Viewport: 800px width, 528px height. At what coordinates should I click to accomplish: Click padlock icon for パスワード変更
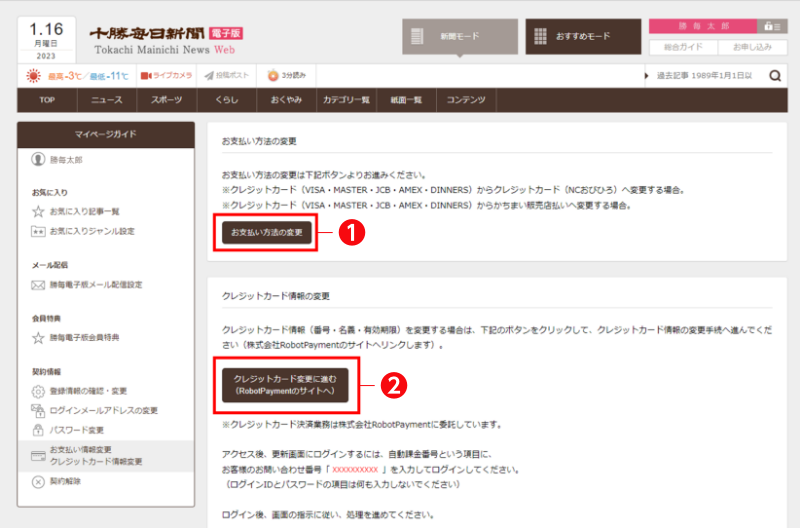38,430
